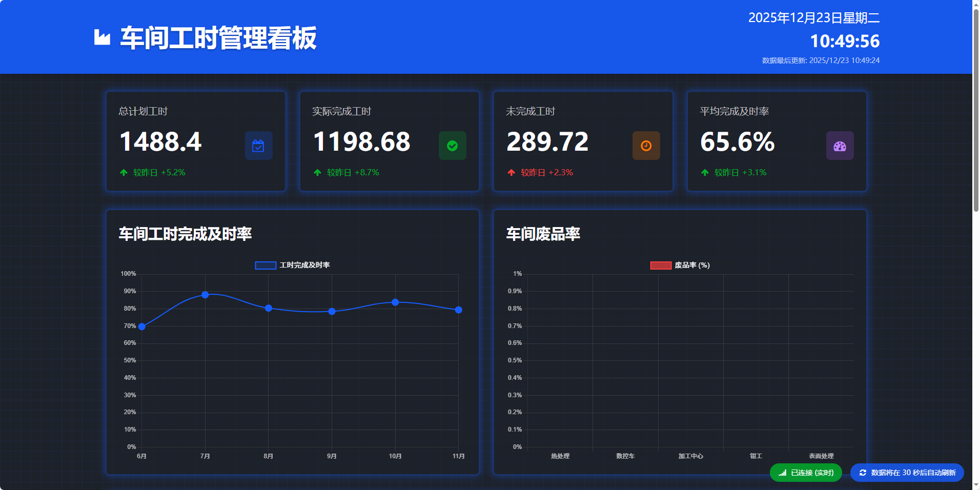Click the red up arrow in 未完成工时 card

pyautogui.click(x=511, y=173)
